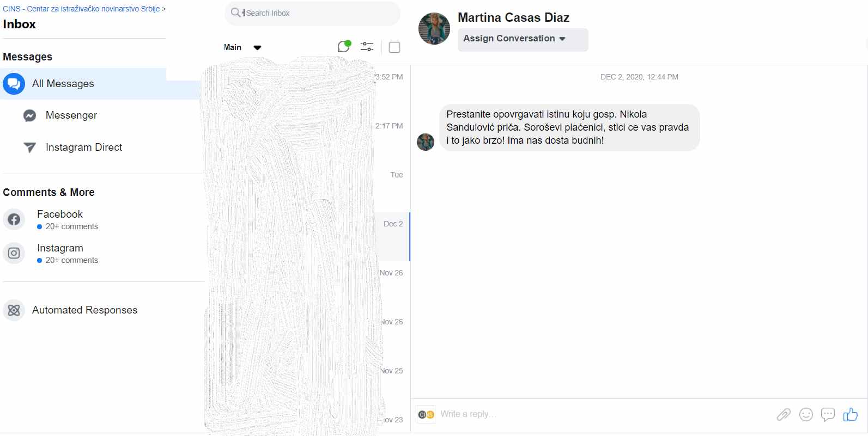Open the emoji picker smiley icon

tap(806, 415)
